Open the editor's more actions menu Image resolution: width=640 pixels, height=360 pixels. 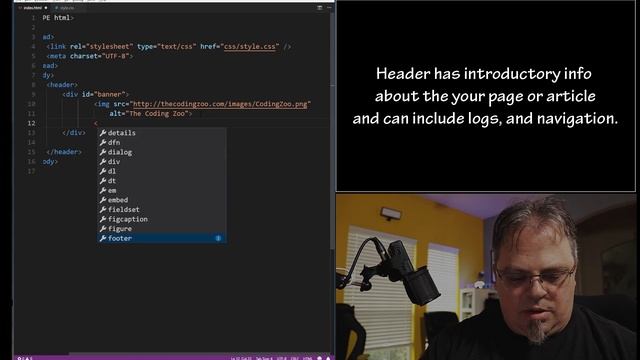pyautogui.click(x=329, y=8)
